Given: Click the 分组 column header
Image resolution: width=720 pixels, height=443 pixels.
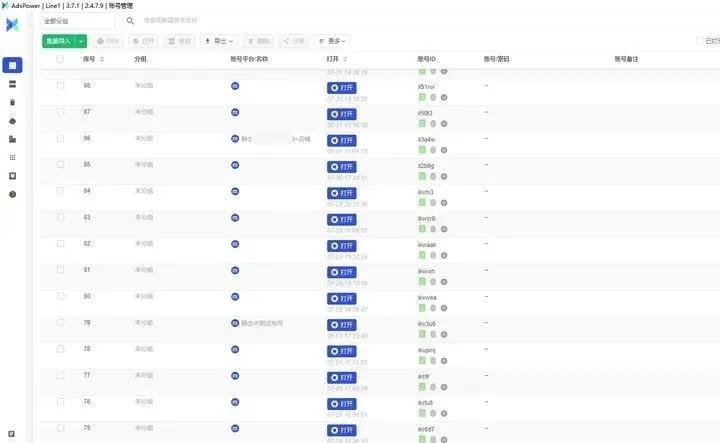Looking at the screenshot, I should 141,59.
